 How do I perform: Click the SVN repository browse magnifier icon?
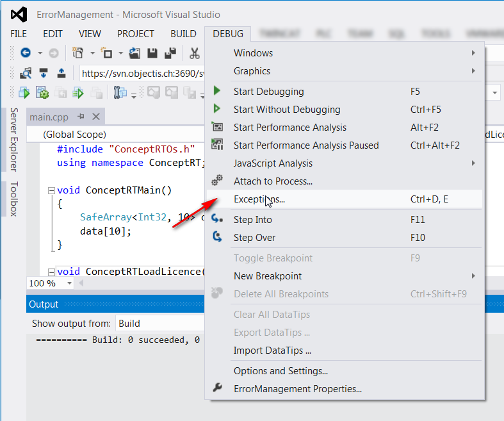coord(26,73)
